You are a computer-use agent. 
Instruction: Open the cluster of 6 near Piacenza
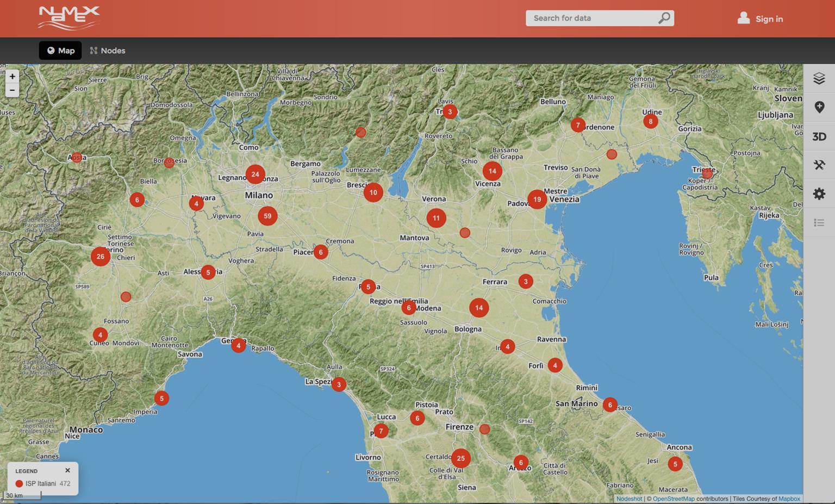pyautogui.click(x=321, y=252)
